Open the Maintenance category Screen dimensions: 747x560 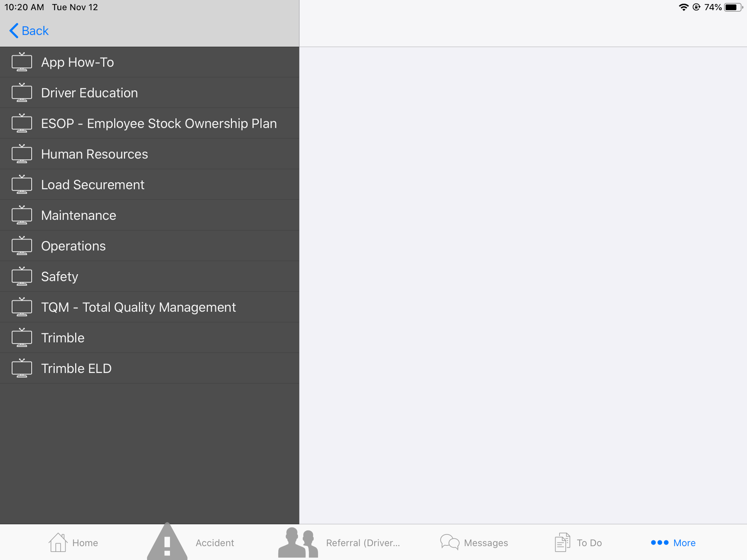coord(150,215)
